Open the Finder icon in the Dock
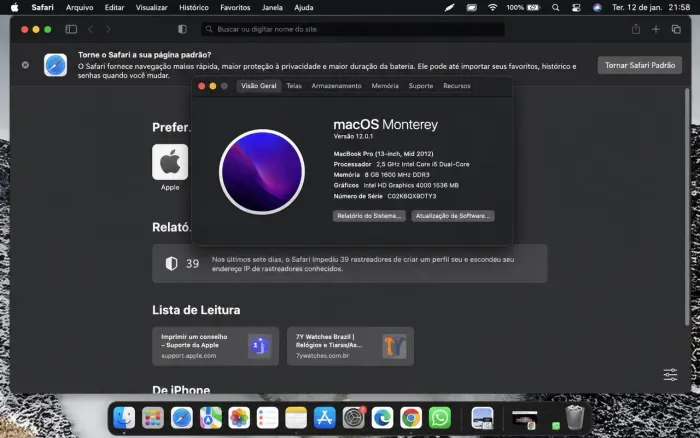Image resolution: width=700 pixels, height=438 pixels. point(124,418)
